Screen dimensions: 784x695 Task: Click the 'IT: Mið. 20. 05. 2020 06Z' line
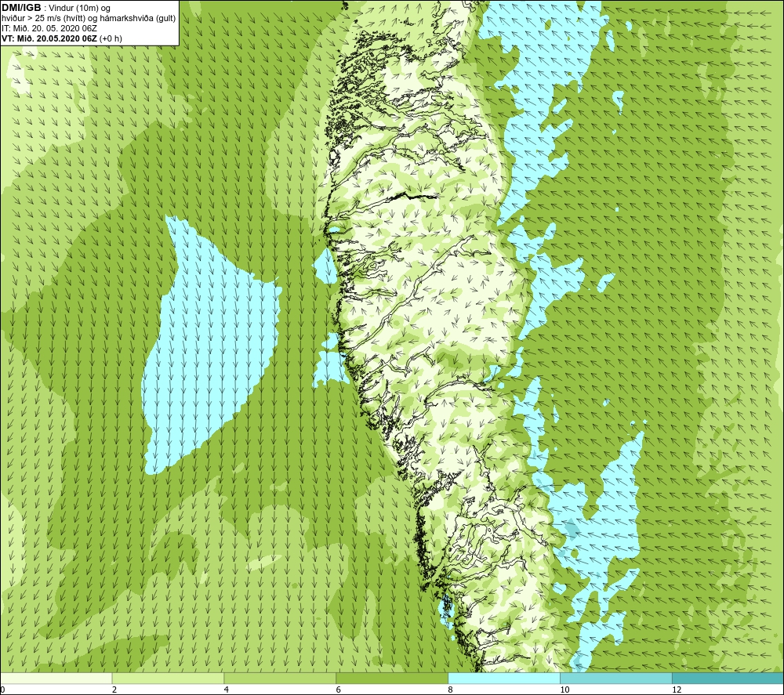click(x=49, y=28)
